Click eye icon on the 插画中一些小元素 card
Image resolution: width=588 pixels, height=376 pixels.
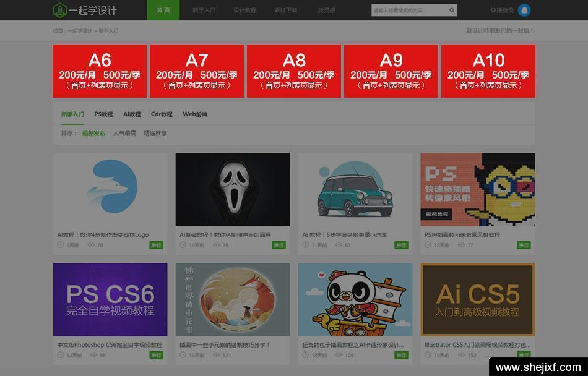tap(217, 354)
